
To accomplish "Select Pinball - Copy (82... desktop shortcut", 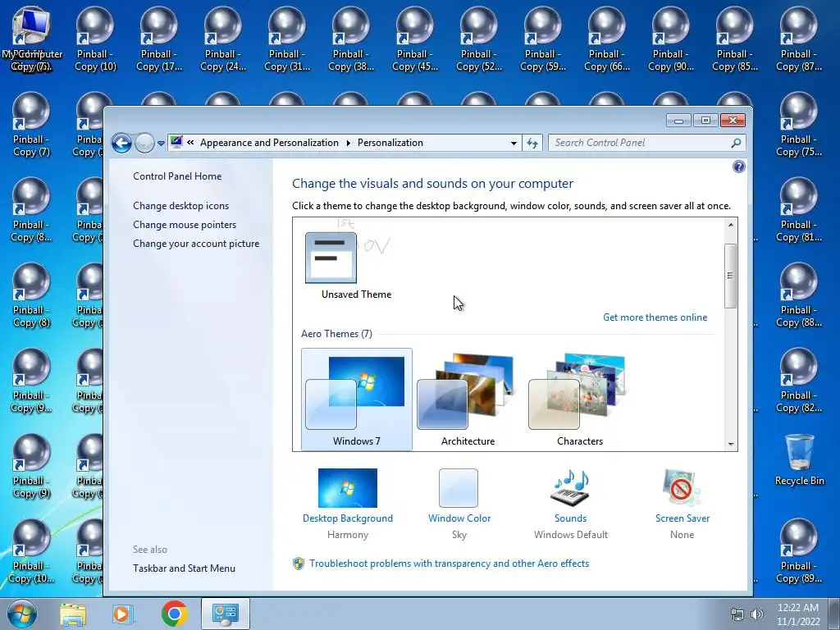I will [799, 381].
